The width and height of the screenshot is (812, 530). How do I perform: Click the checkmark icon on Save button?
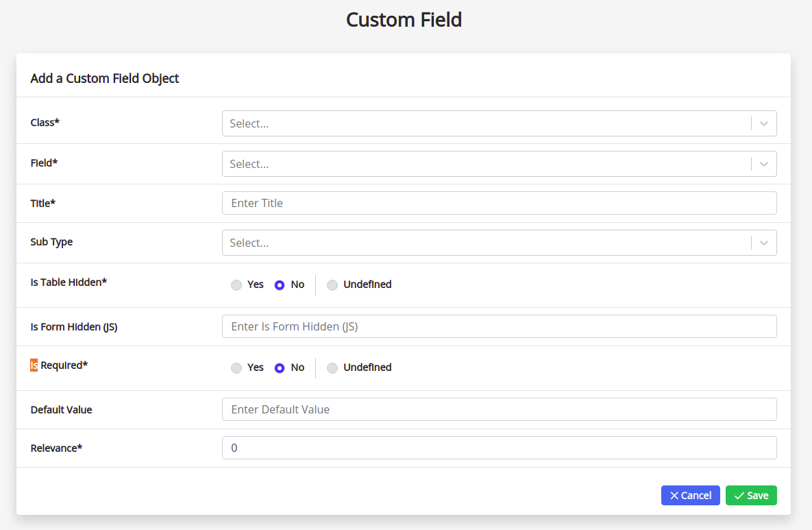pyautogui.click(x=739, y=496)
